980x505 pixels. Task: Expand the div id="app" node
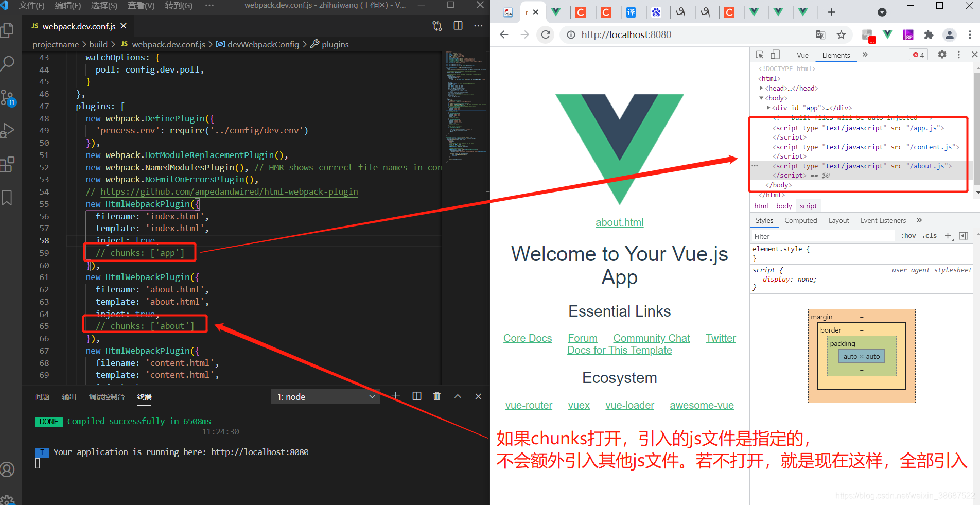[768, 108]
